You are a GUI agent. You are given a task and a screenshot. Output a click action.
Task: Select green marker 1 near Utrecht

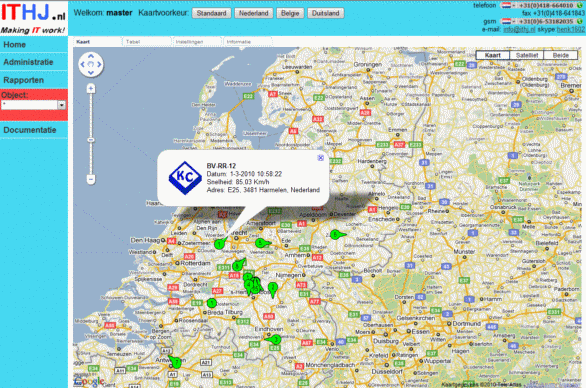point(219,244)
